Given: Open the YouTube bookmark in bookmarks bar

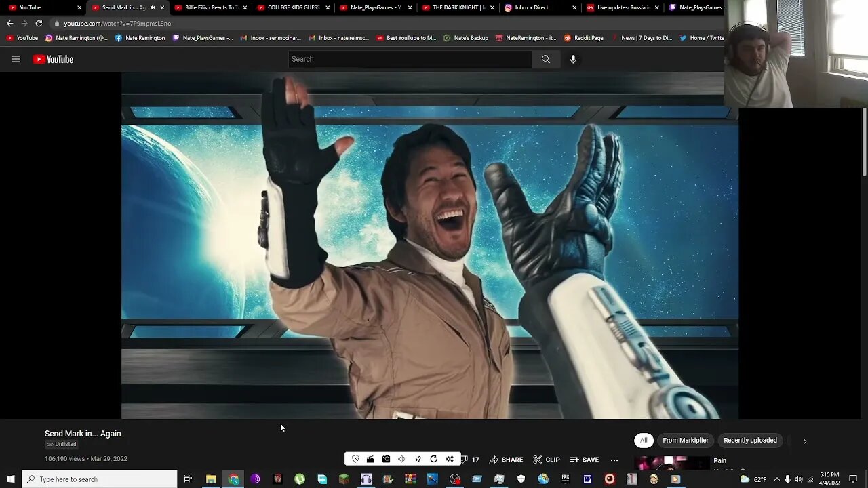Looking at the screenshot, I should (22, 38).
